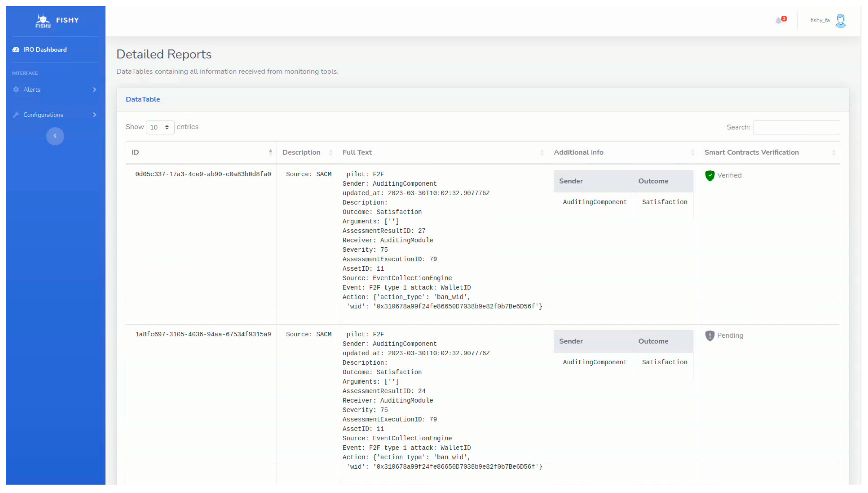Screen dimensions: 868x493
Task: Click the IRO Dashboard gauge icon
Action: point(16,50)
